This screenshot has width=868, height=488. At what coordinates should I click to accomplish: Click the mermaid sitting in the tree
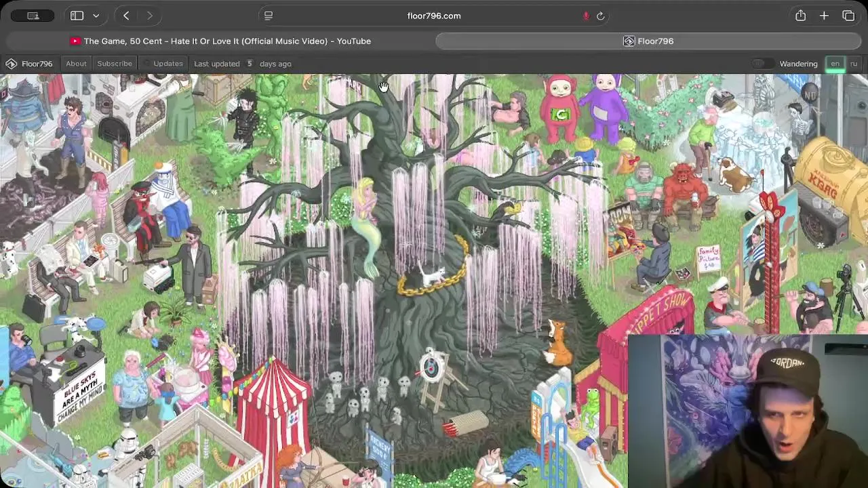pos(367,227)
